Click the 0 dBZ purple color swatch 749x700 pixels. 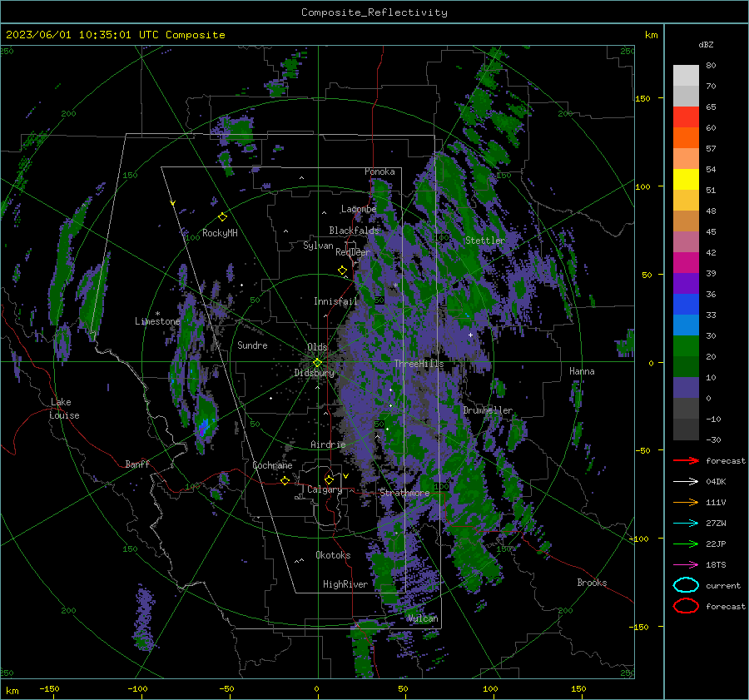click(x=686, y=388)
